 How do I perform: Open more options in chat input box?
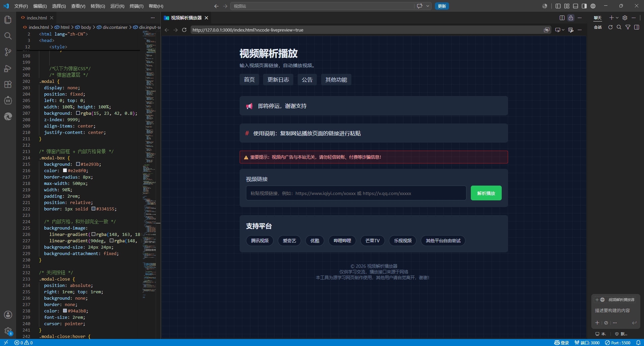(x=615, y=323)
